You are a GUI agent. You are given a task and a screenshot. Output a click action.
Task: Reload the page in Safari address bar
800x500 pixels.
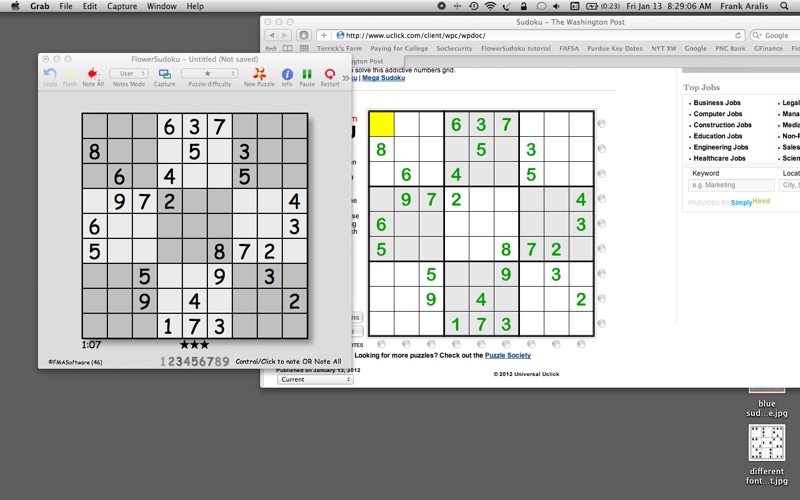click(738, 35)
